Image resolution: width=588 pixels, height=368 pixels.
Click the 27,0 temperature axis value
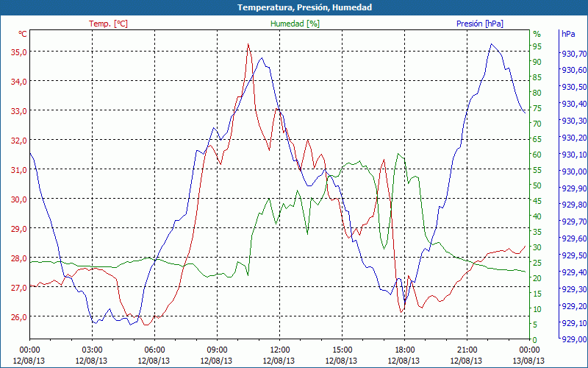[x=19, y=288]
